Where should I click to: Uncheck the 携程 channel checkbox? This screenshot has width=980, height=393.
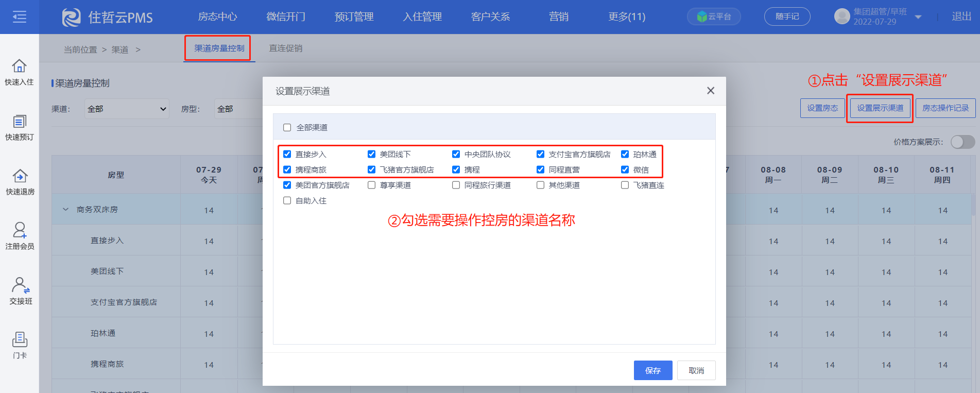tap(456, 169)
